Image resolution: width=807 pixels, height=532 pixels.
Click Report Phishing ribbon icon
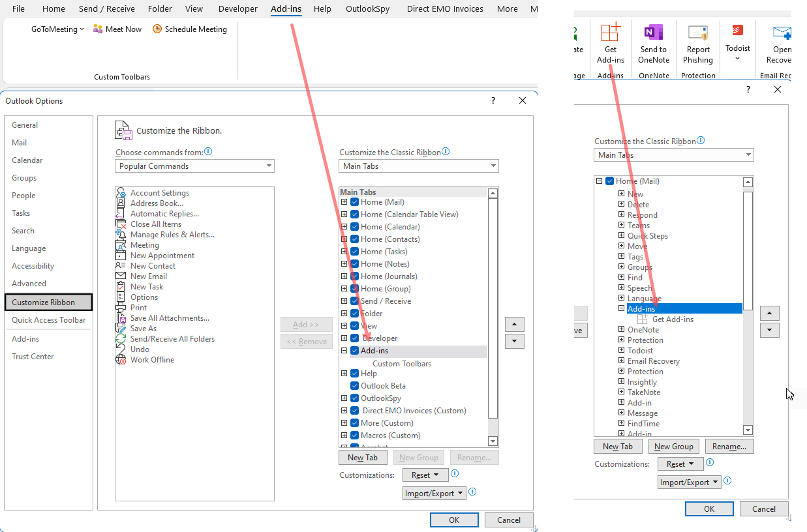(698, 33)
